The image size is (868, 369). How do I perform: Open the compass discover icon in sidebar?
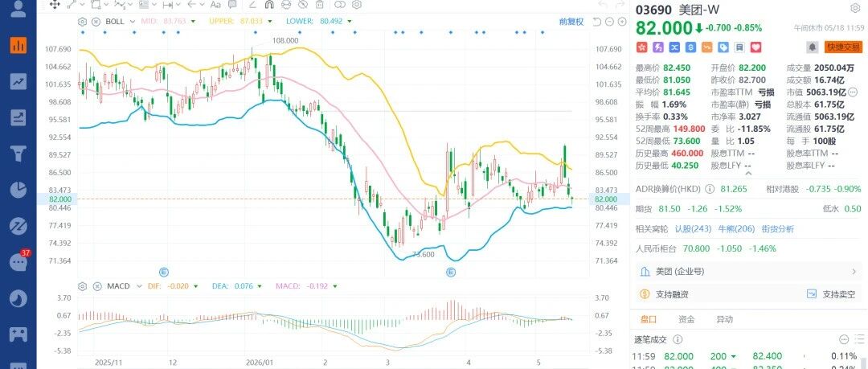(18, 225)
